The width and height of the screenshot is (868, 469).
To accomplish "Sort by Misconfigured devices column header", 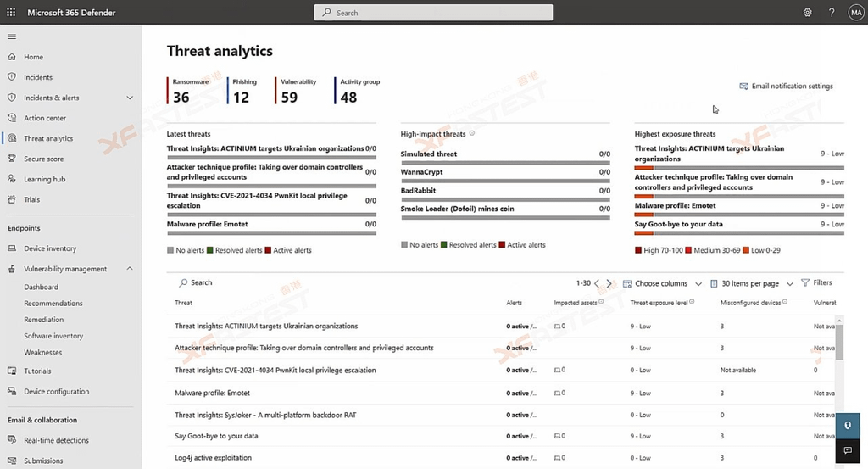I will coord(750,303).
